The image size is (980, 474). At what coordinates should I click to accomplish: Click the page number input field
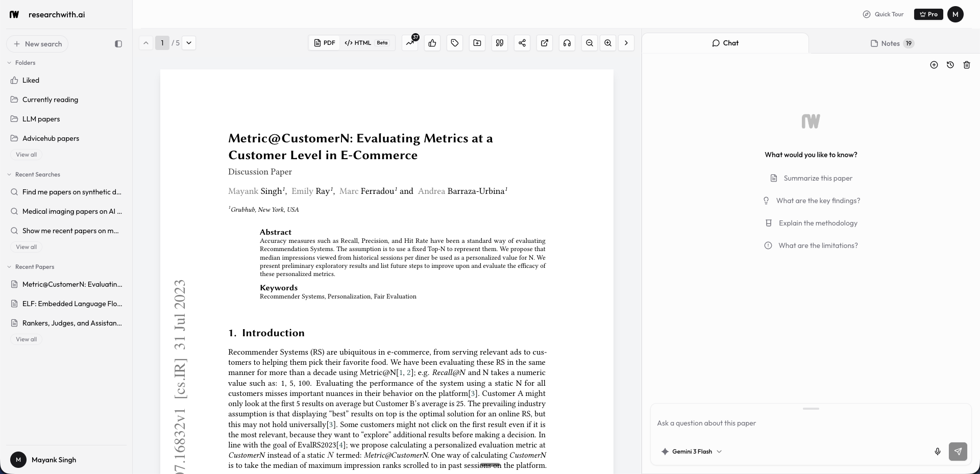pos(162,43)
